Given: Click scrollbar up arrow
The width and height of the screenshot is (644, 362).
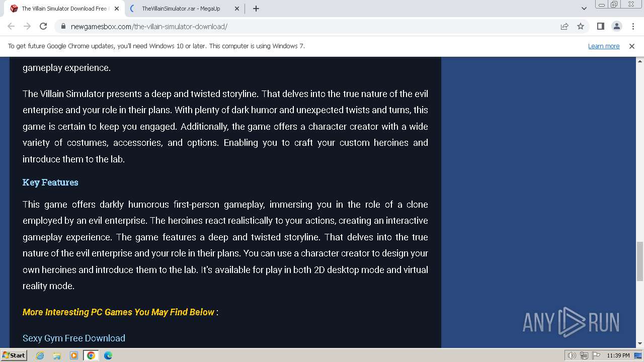Looking at the screenshot, I should click(640, 61).
